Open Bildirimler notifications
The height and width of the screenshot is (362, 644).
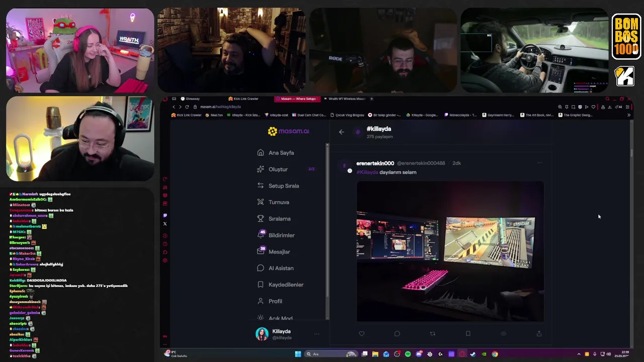281,235
